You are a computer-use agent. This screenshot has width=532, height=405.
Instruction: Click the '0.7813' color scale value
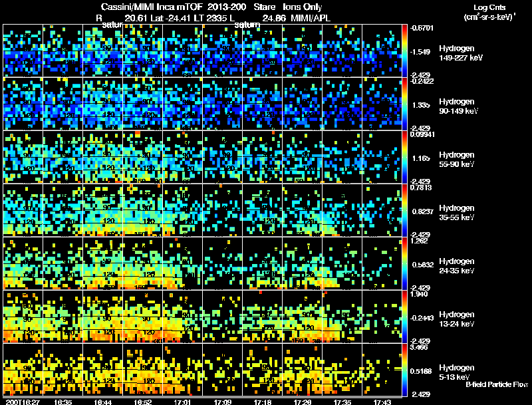pyautogui.click(x=421, y=188)
